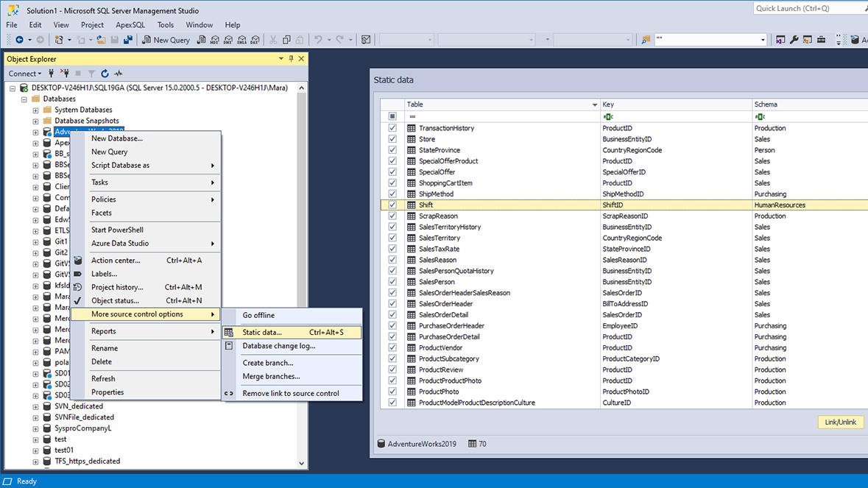Image resolution: width=868 pixels, height=488 pixels.
Task: Uncheck the TransactionHistory table checkbox
Action: point(392,128)
